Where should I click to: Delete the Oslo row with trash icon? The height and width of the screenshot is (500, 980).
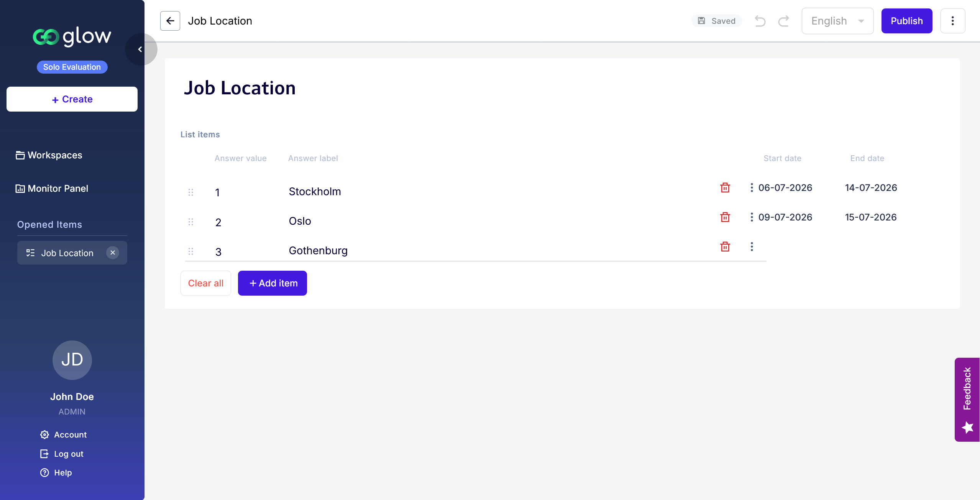coord(725,217)
